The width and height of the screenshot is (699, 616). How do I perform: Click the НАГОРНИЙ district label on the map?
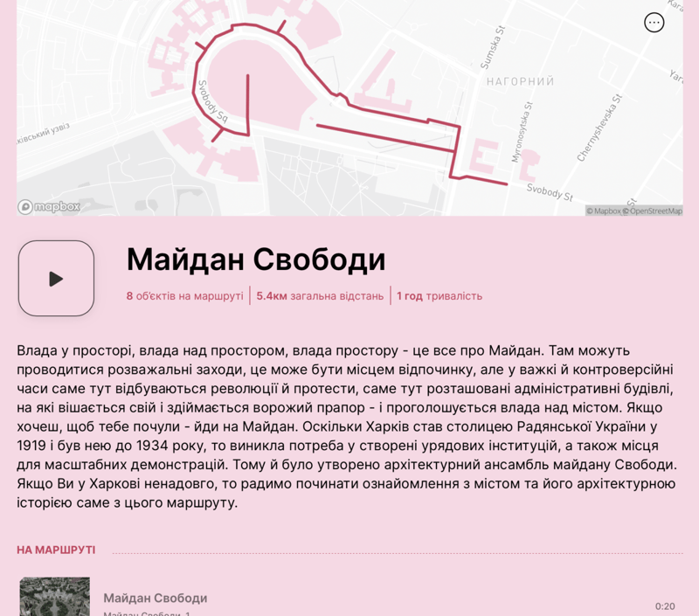click(x=521, y=82)
